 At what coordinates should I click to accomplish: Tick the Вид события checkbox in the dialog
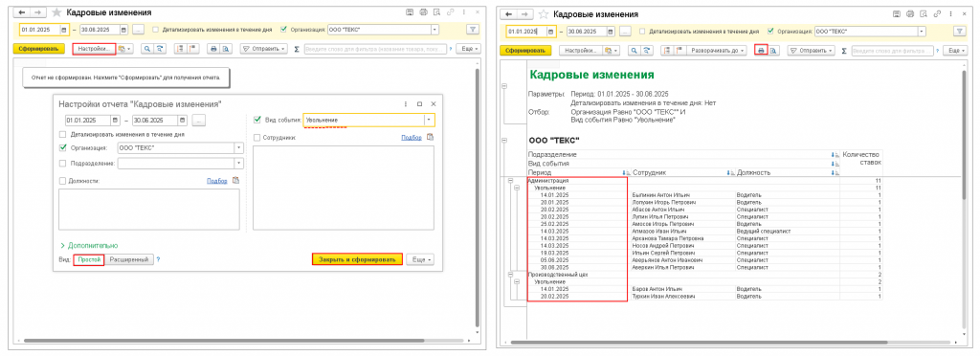(257, 120)
